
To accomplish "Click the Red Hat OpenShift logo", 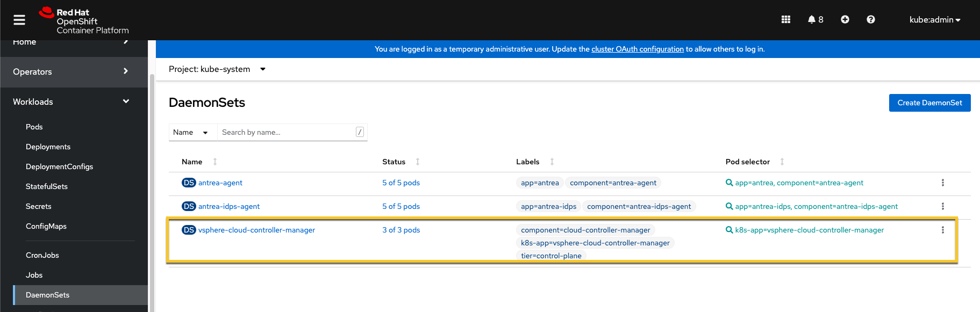I will point(84,21).
